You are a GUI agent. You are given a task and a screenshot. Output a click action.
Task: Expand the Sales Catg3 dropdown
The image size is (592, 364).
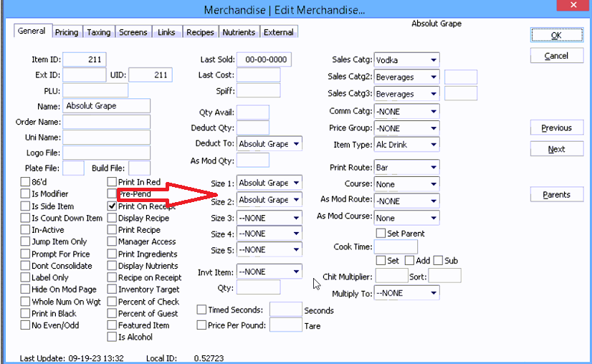[x=406, y=94]
